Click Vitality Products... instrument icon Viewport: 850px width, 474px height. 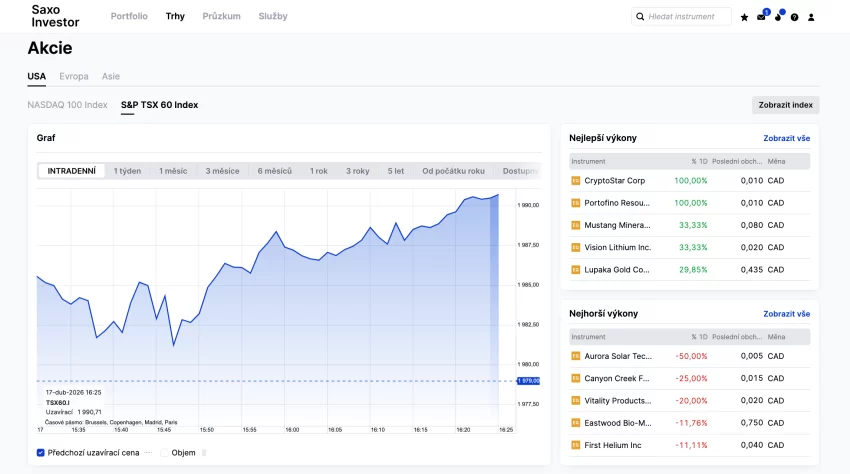click(576, 401)
